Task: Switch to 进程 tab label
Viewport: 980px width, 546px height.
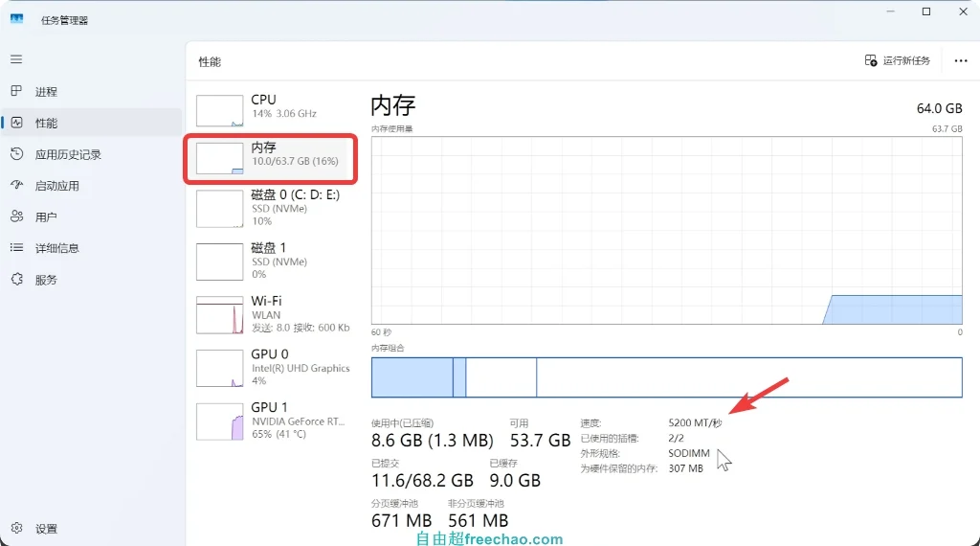Action: (46, 92)
